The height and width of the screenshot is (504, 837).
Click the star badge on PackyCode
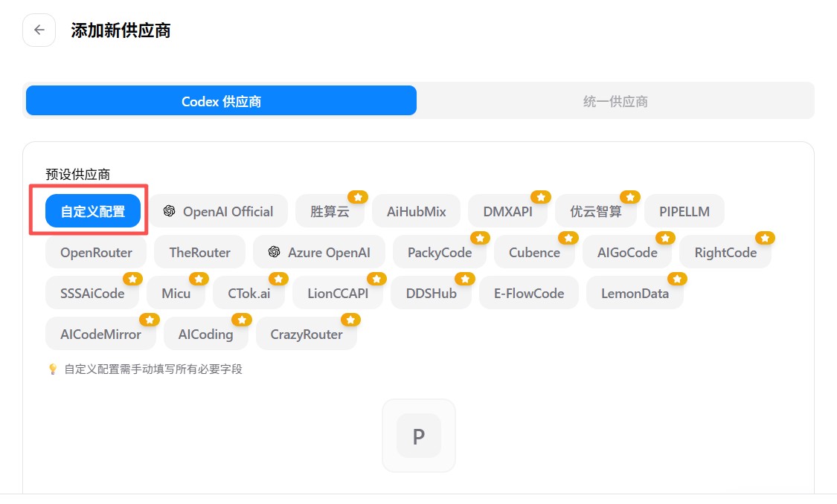coord(480,238)
